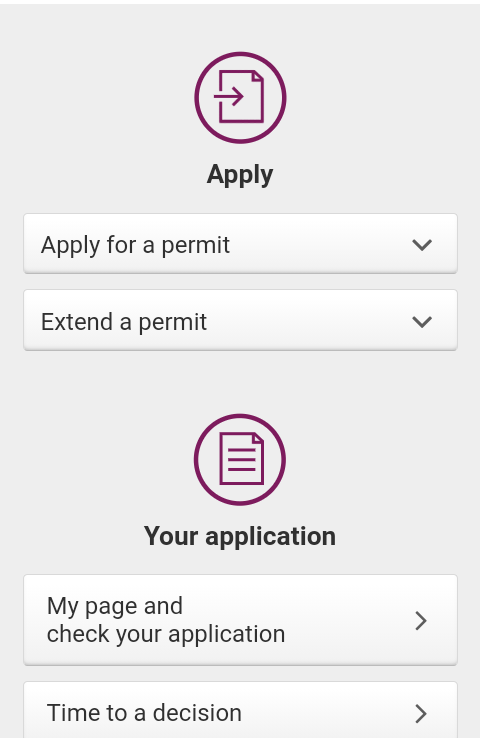This screenshot has width=480, height=738.
Task: Click the My page and text line
Action: [x=115, y=607]
